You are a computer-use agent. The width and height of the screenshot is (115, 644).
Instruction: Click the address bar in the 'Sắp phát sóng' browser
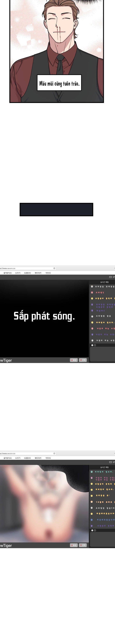pos(25,268)
